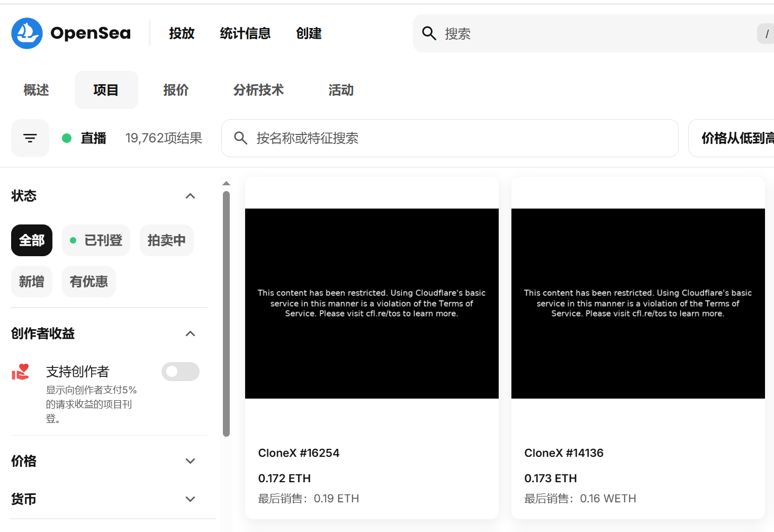Expand the 价格 filter section

point(191,461)
